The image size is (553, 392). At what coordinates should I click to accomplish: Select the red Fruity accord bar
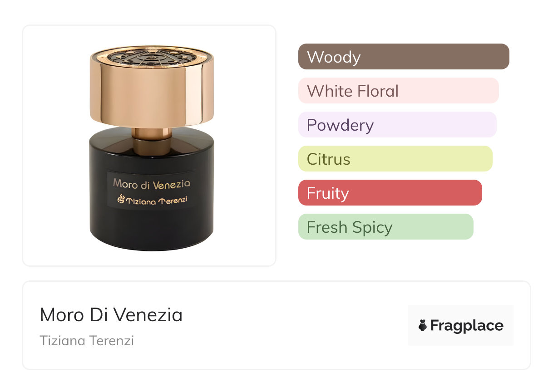pyautogui.click(x=390, y=193)
